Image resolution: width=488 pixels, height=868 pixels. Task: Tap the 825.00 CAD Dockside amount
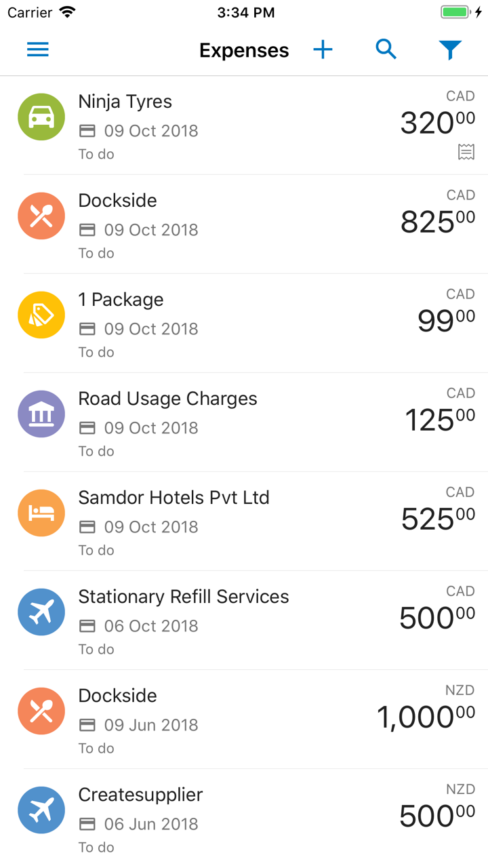437,221
